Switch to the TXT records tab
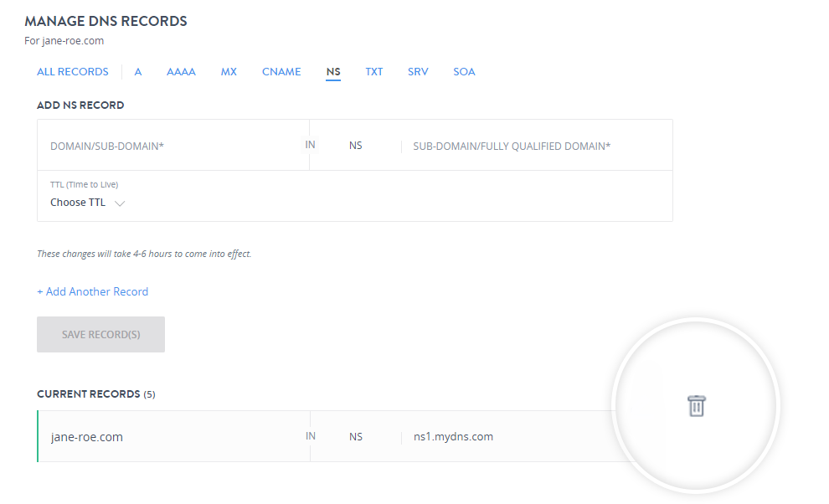This screenshot has height=504, width=829. [x=373, y=72]
